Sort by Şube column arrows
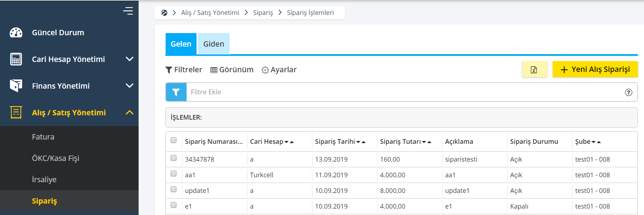The height and width of the screenshot is (215, 644). 596,142
